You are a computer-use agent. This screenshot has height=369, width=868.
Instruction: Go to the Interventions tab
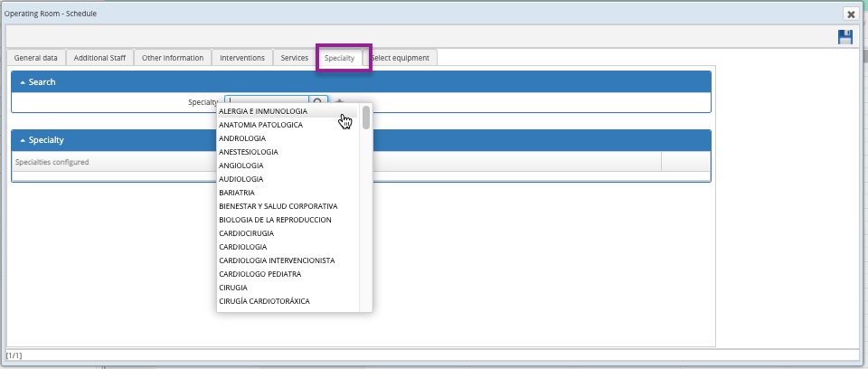[x=242, y=58]
